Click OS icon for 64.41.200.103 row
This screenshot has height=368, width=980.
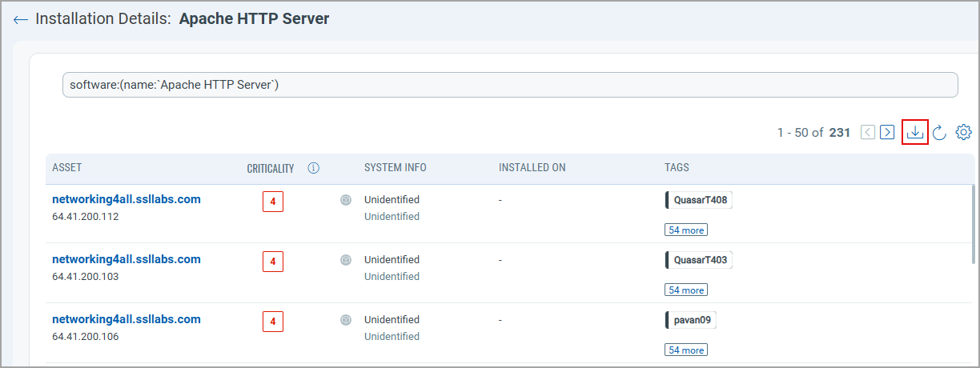(346, 260)
